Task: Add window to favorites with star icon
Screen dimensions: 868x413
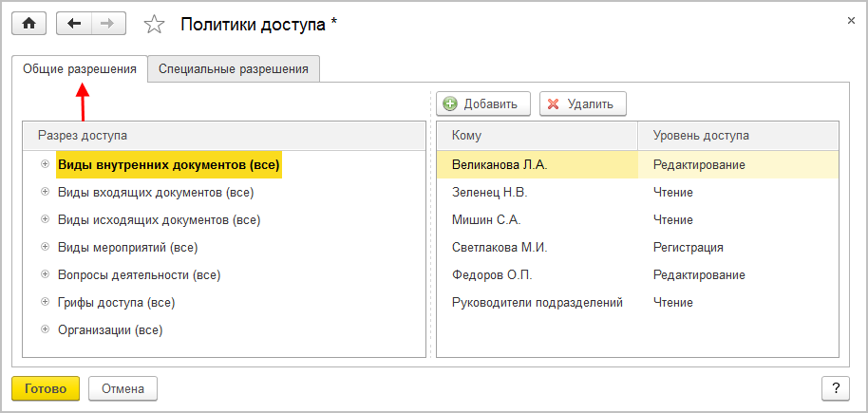Action: click(154, 25)
